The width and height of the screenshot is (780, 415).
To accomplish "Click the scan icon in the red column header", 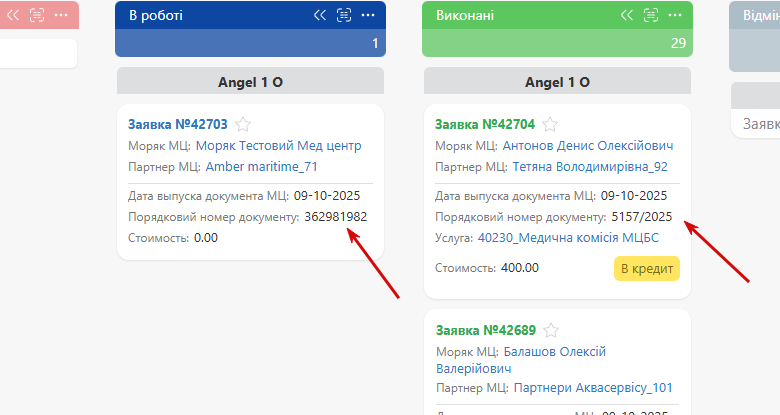I will click(x=37, y=15).
